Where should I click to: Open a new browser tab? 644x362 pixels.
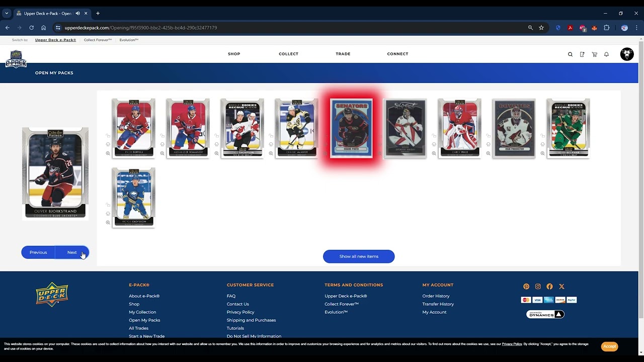(98, 14)
